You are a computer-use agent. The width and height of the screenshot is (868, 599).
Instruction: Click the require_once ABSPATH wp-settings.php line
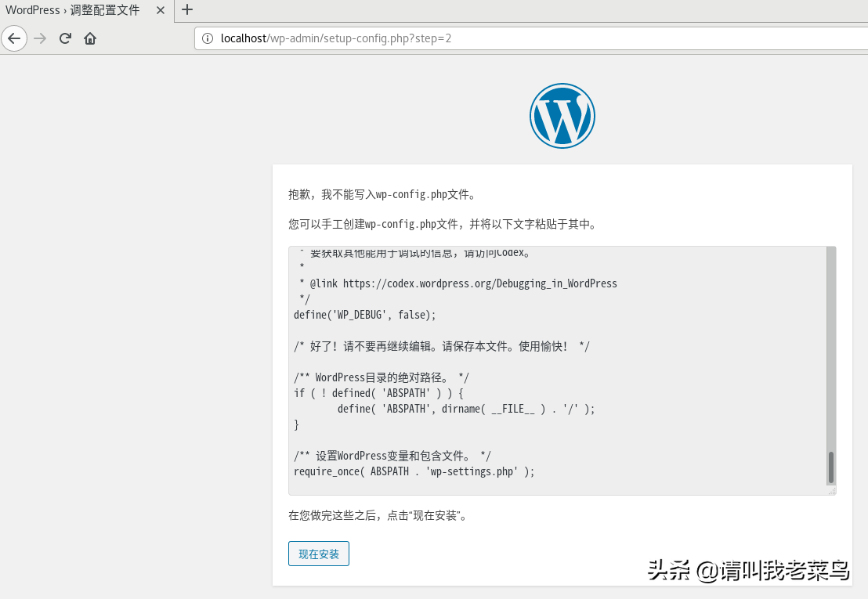tap(414, 472)
